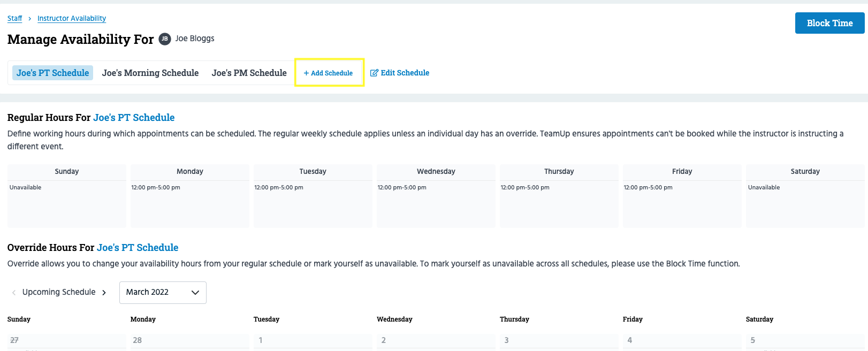Switch to Joe's Morning Schedule tab
The height and width of the screenshot is (351, 868).
150,73
